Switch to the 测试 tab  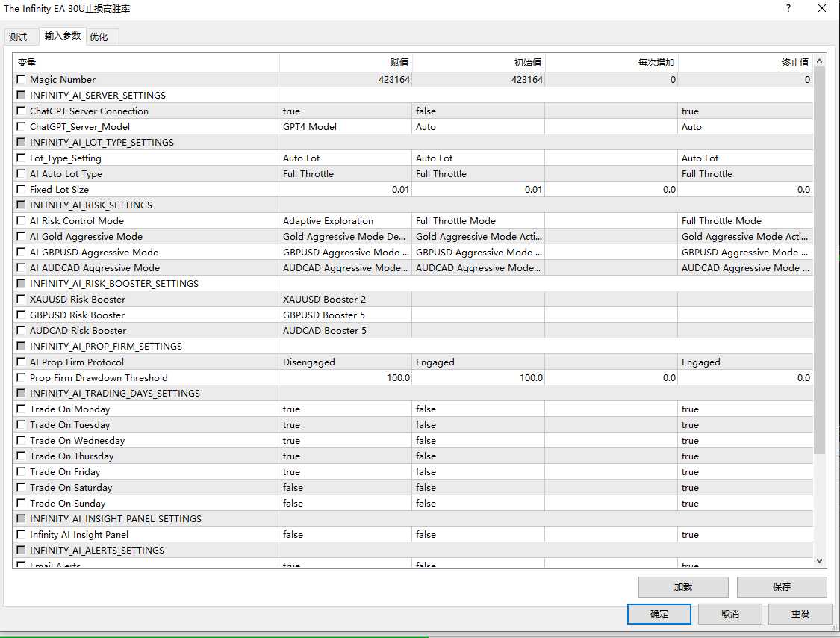pyautogui.click(x=18, y=37)
